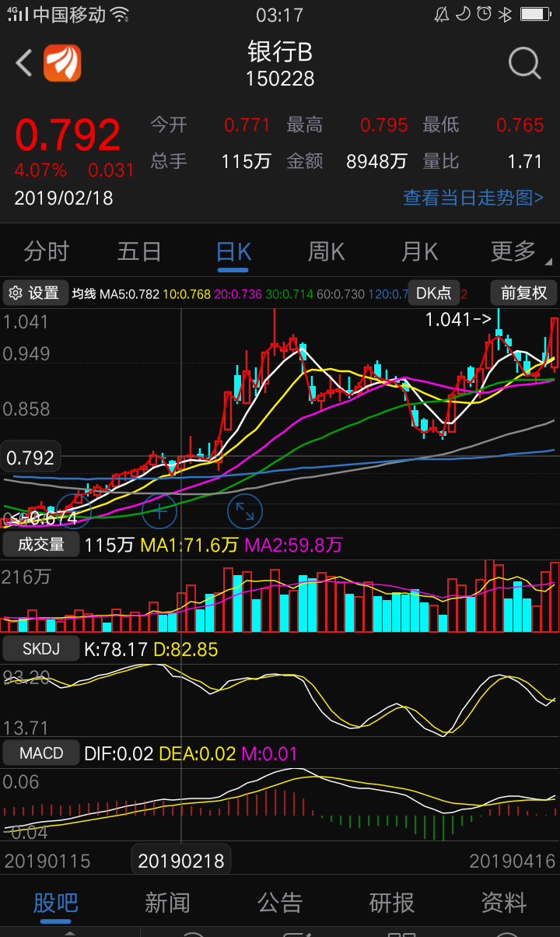Tap the MA2:59.8万 volume label
Viewport: 560px width, 937px height.
click(x=293, y=545)
